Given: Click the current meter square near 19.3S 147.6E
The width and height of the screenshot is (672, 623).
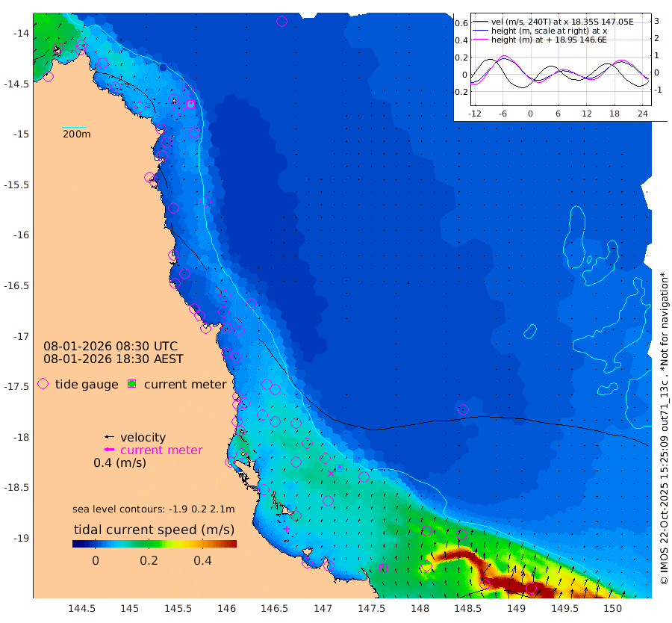Looking at the screenshot, I should (x=384, y=568).
